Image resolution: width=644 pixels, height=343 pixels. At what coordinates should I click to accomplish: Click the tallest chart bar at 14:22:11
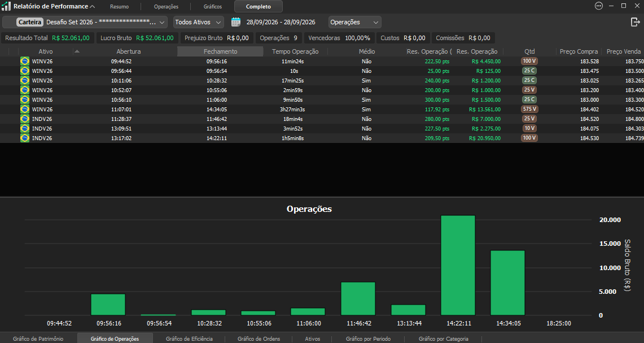[x=458, y=265]
